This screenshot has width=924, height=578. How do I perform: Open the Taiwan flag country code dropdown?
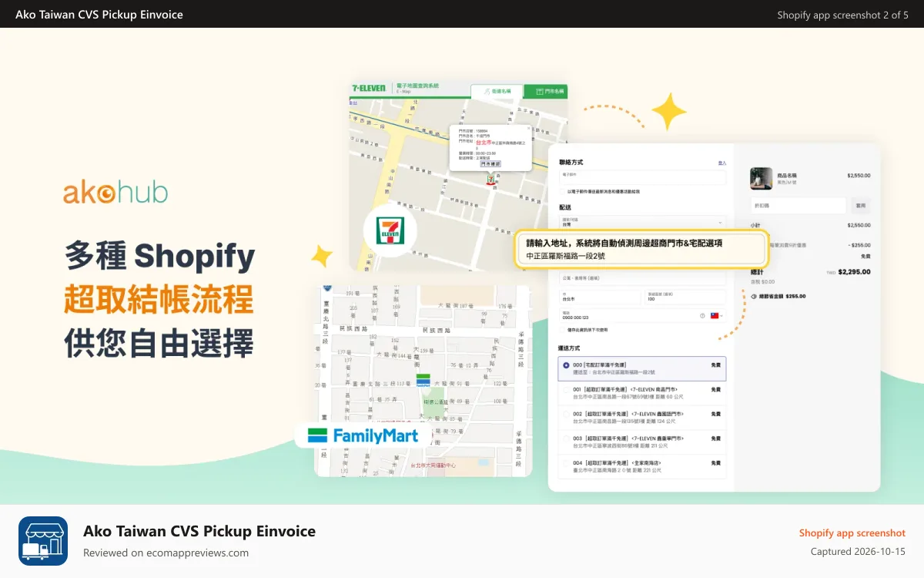pyautogui.click(x=717, y=316)
